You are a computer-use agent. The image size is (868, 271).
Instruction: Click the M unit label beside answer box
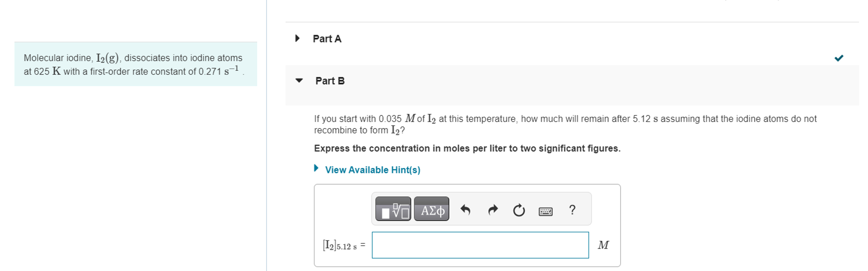603,245
